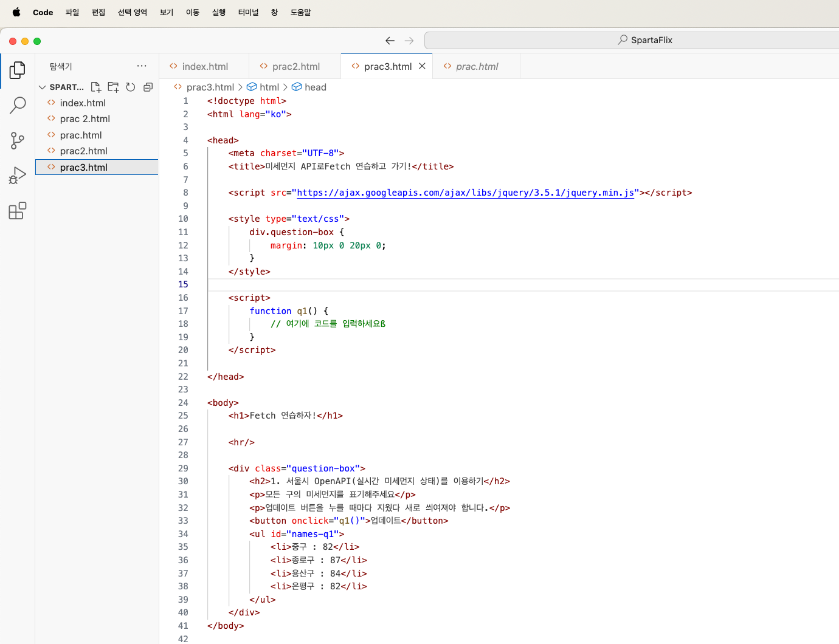Open the Explorer view in activity bar

pyautogui.click(x=18, y=70)
